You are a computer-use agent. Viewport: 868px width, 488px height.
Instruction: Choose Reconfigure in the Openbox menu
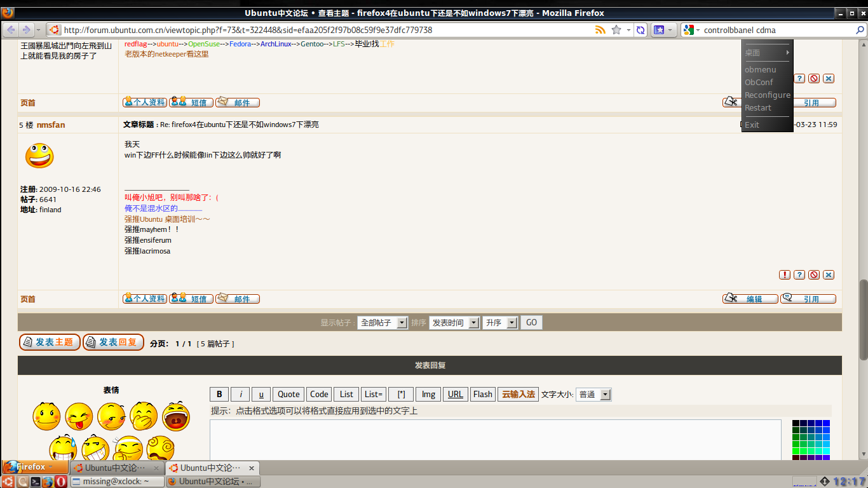pyautogui.click(x=767, y=95)
